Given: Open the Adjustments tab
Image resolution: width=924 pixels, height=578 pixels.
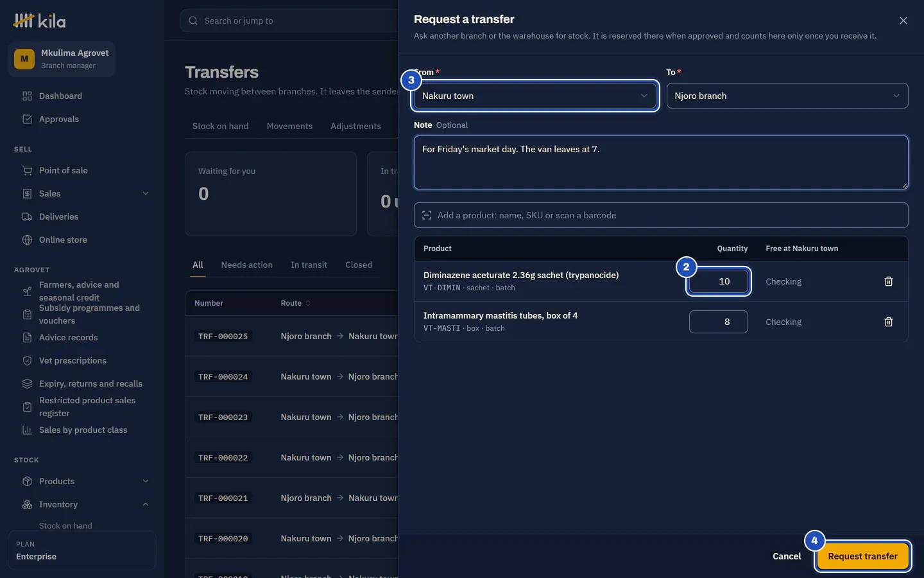Looking at the screenshot, I should click(x=355, y=126).
